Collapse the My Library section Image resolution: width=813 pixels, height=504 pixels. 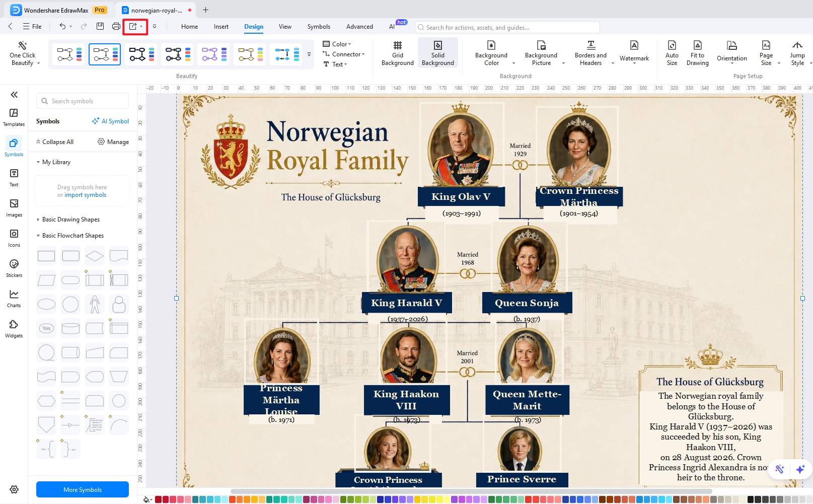pyautogui.click(x=38, y=162)
